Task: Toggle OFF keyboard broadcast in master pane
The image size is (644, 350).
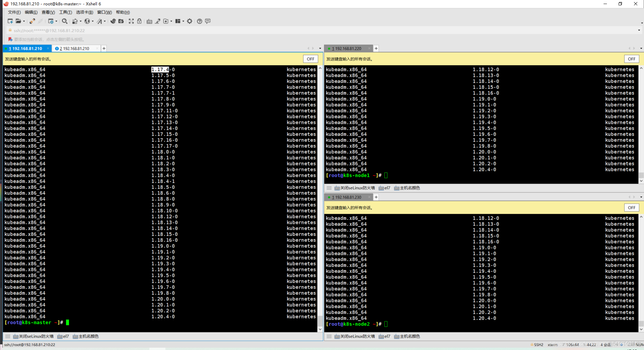Action: 310,59
